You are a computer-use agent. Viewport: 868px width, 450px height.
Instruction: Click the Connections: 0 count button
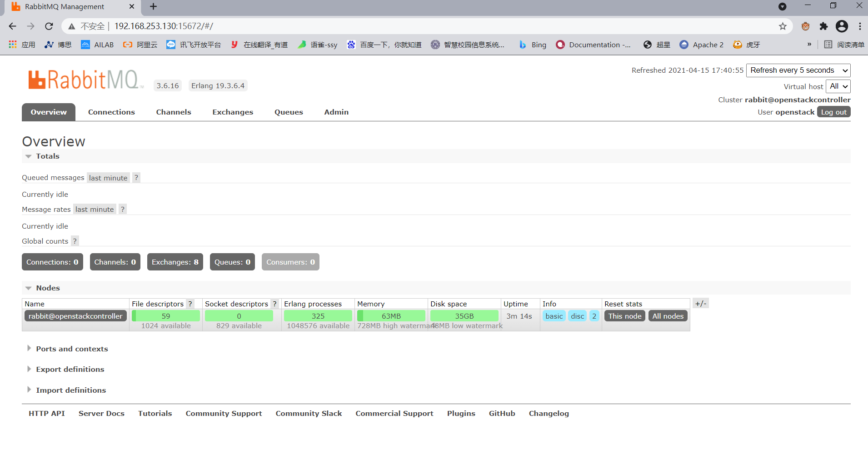click(x=52, y=262)
